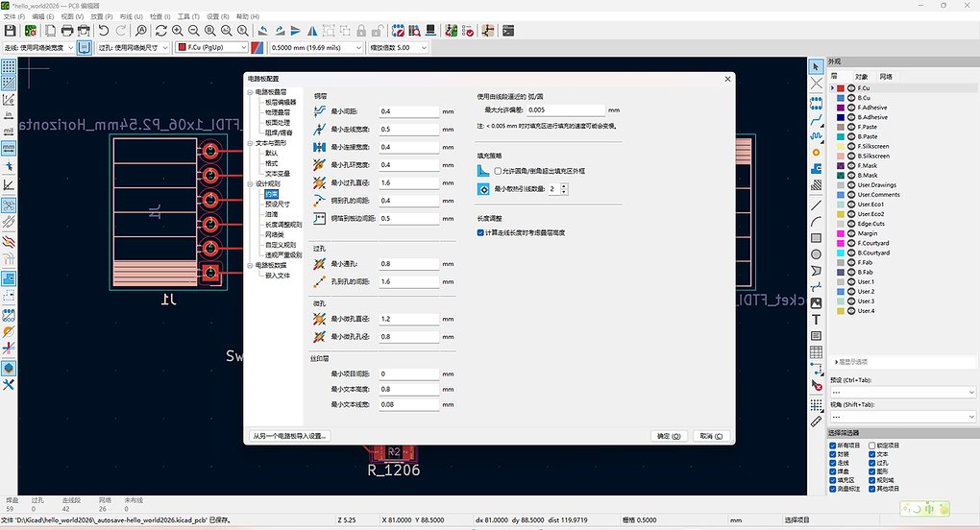Click the Zoom out magnifier icon
The width and height of the screenshot is (980, 530).
[x=194, y=31]
